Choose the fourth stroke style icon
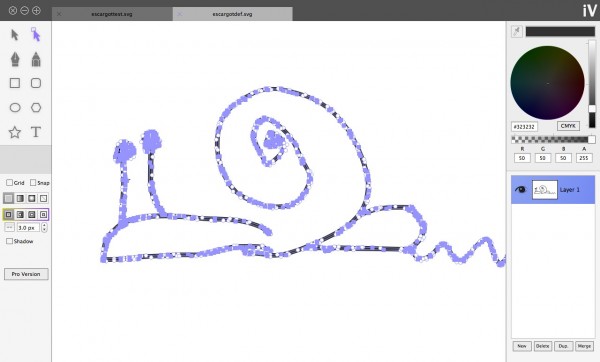This screenshot has width=600, height=362. [44, 215]
